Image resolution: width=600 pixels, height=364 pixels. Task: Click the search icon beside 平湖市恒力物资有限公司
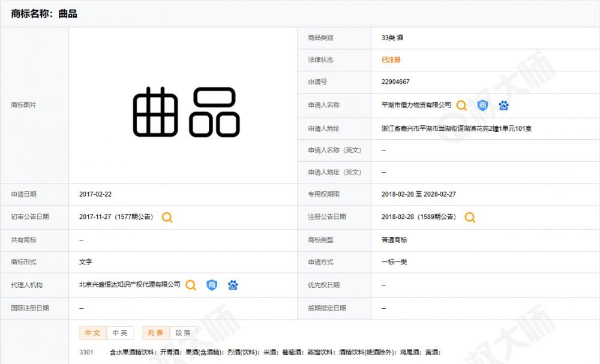[x=461, y=105]
